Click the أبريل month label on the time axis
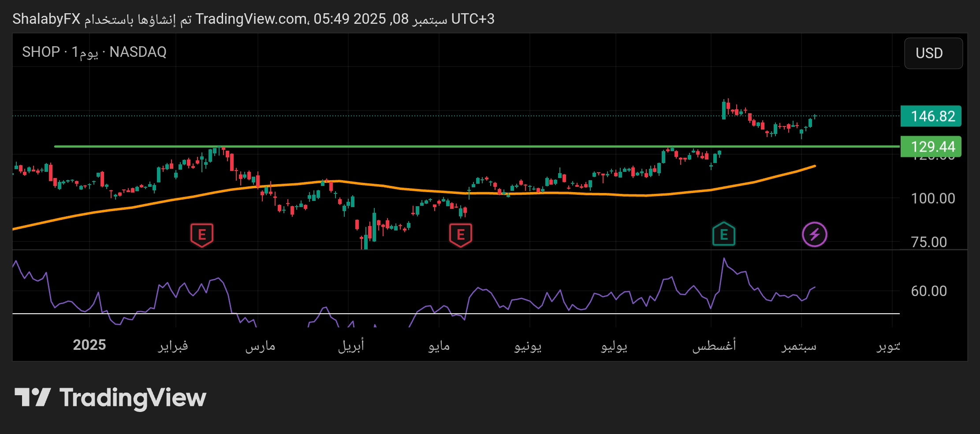 pyautogui.click(x=351, y=346)
